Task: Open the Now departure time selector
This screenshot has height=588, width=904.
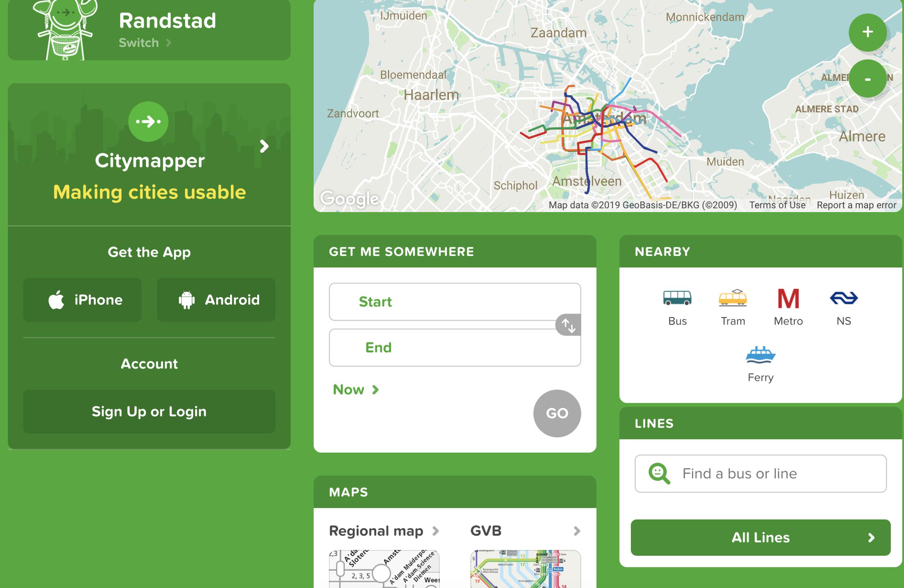Action: coord(356,389)
